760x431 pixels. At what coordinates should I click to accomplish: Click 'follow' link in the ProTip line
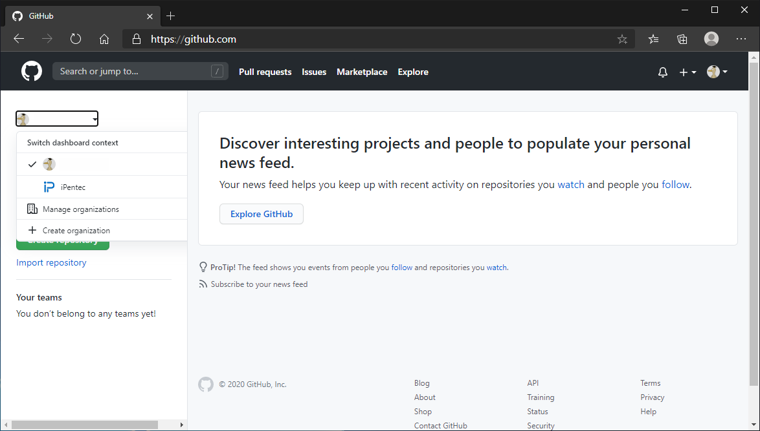(402, 267)
